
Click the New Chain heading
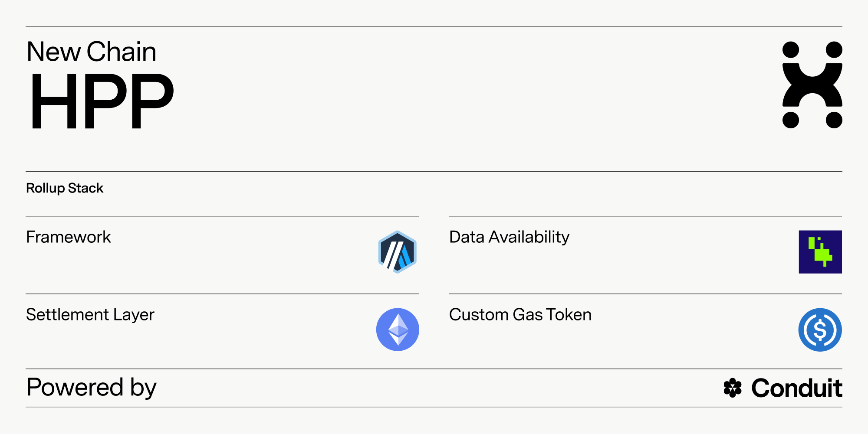pos(91,52)
